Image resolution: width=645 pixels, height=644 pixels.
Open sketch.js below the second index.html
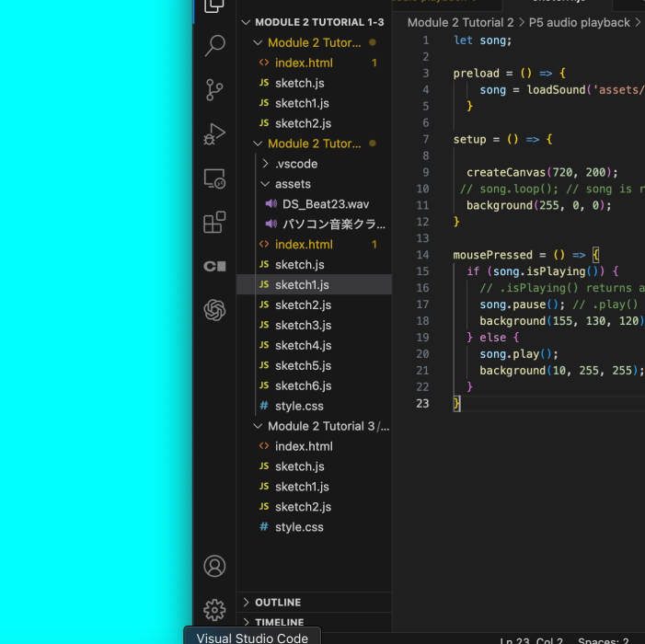point(314,264)
